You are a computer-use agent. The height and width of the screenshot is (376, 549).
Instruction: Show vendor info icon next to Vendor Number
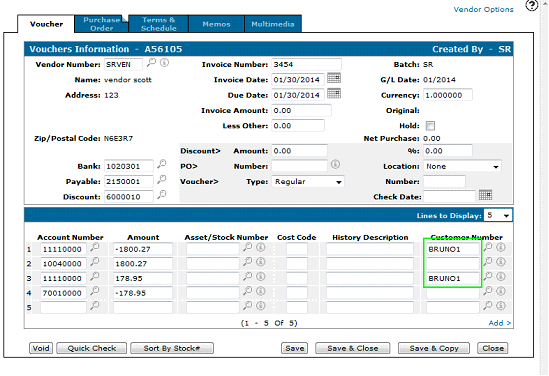164,63
